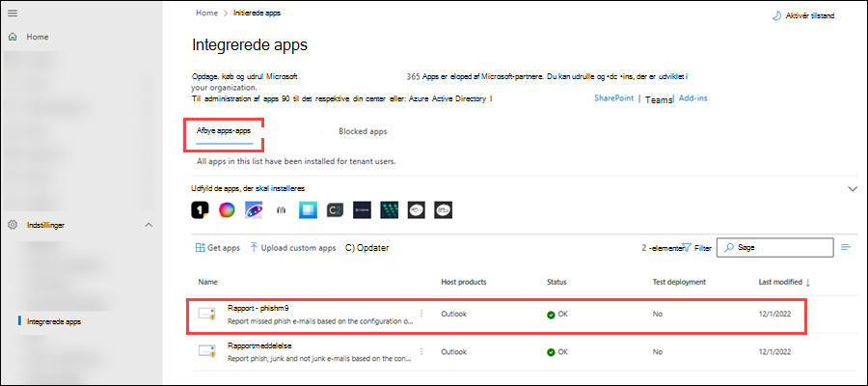Open the hamburger navigation menu

[x=13, y=13]
